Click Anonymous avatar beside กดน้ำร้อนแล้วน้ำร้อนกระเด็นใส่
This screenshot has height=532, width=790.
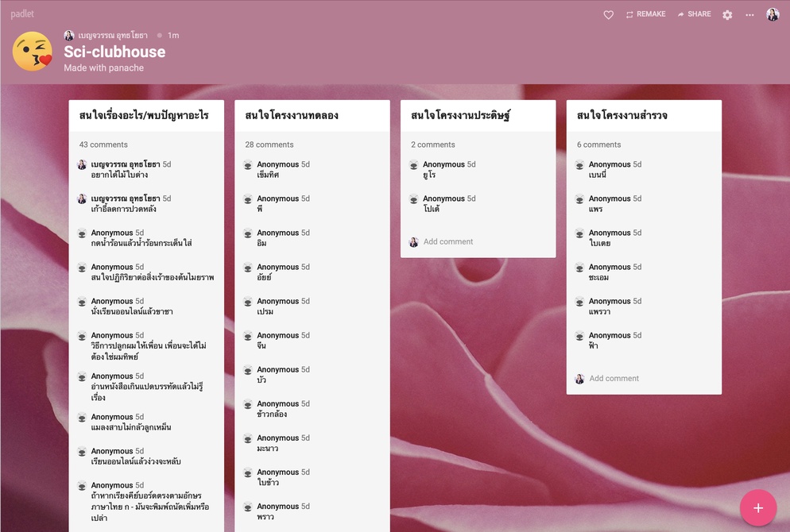82,233
